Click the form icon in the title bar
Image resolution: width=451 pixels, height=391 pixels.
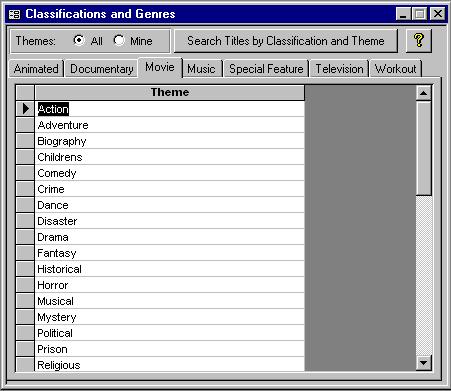click(x=14, y=14)
